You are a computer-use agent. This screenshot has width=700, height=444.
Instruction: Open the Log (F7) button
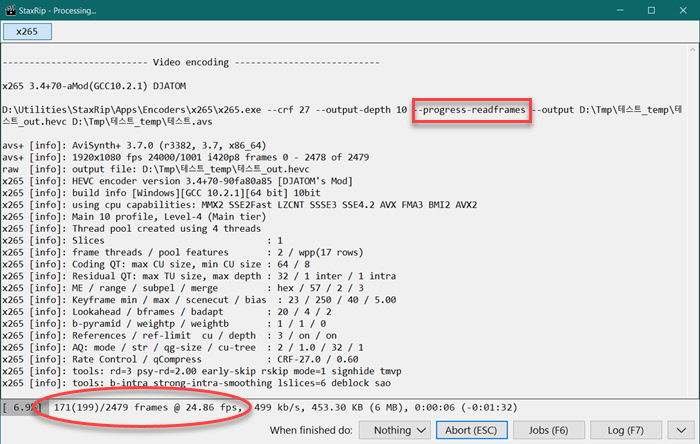pyautogui.click(x=625, y=430)
